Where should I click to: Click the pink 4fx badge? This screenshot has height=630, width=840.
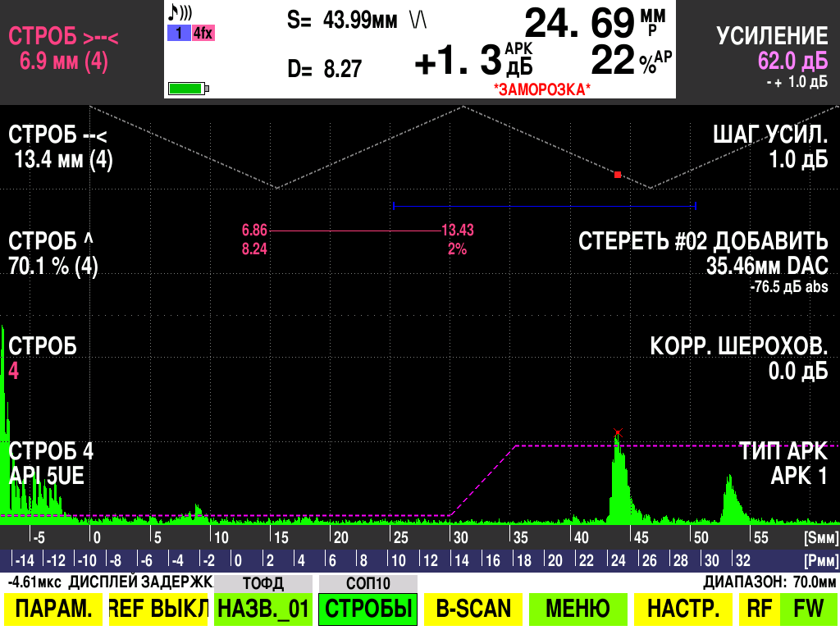[202, 34]
